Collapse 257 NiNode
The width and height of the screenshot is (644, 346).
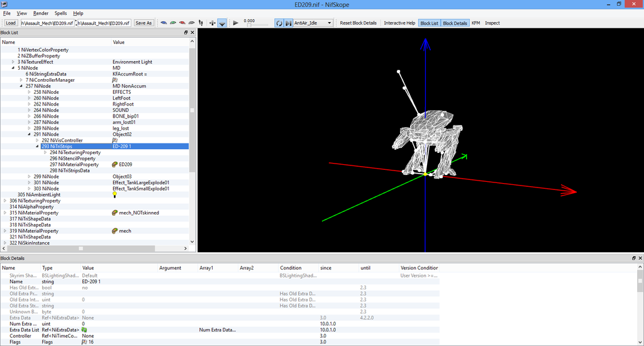point(21,86)
